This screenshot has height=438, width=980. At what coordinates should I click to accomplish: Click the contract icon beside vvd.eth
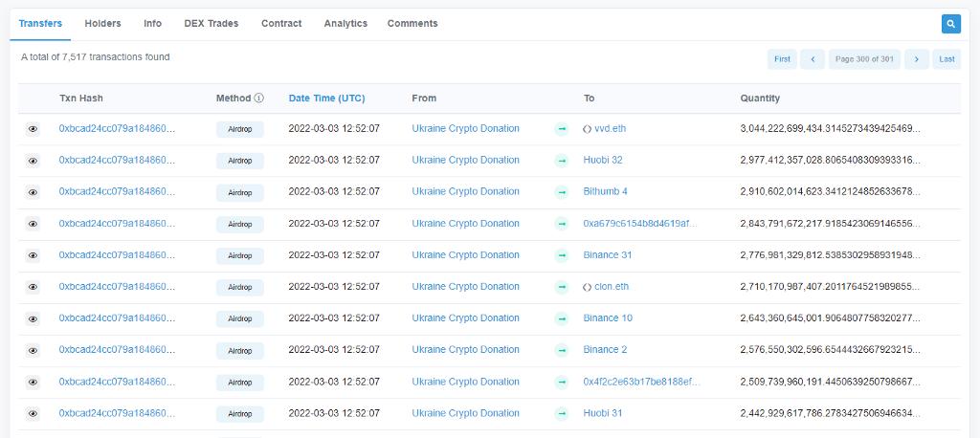click(x=587, y=129)
